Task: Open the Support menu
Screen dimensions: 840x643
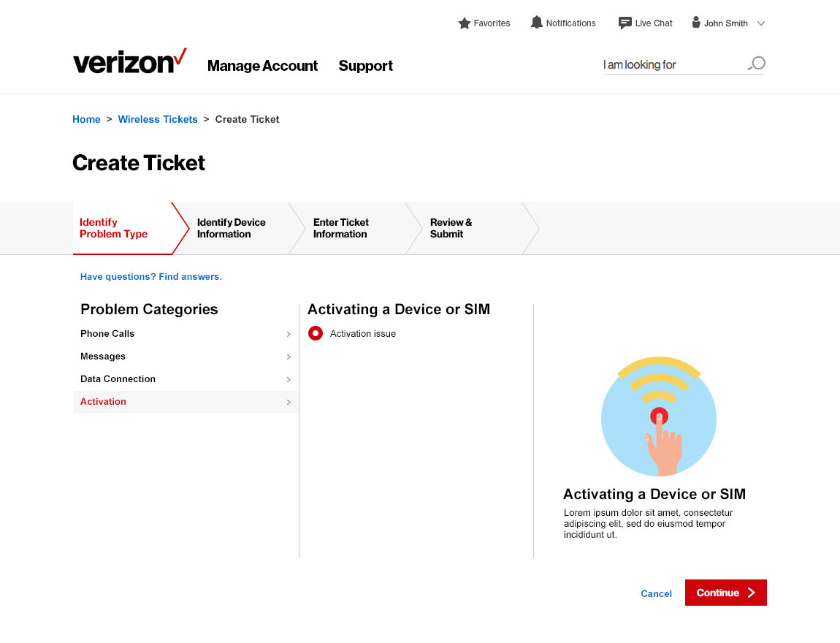Action: [x=365, y=66]
